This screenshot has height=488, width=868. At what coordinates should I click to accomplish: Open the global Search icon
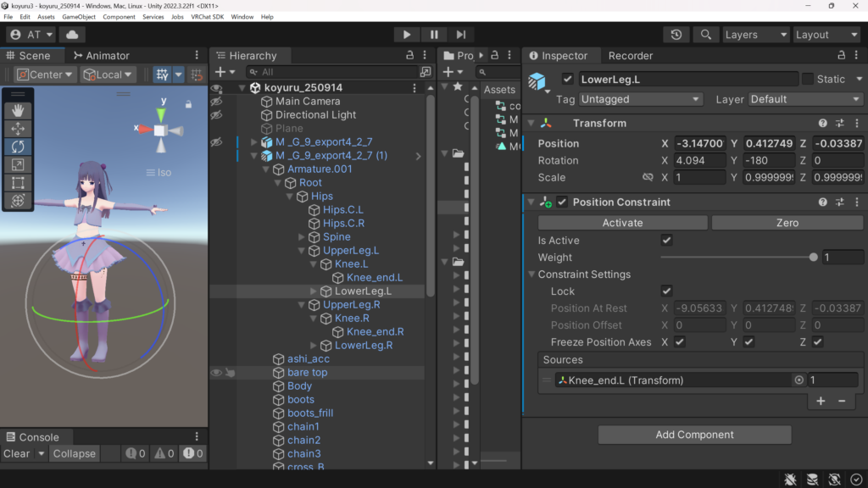[706, 34]
